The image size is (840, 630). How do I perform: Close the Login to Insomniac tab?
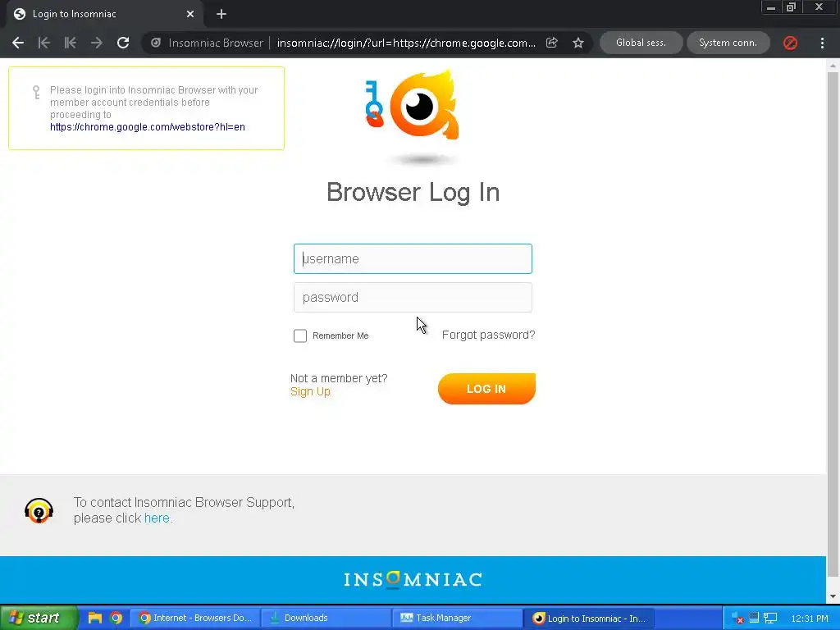[x=190, y=15]
